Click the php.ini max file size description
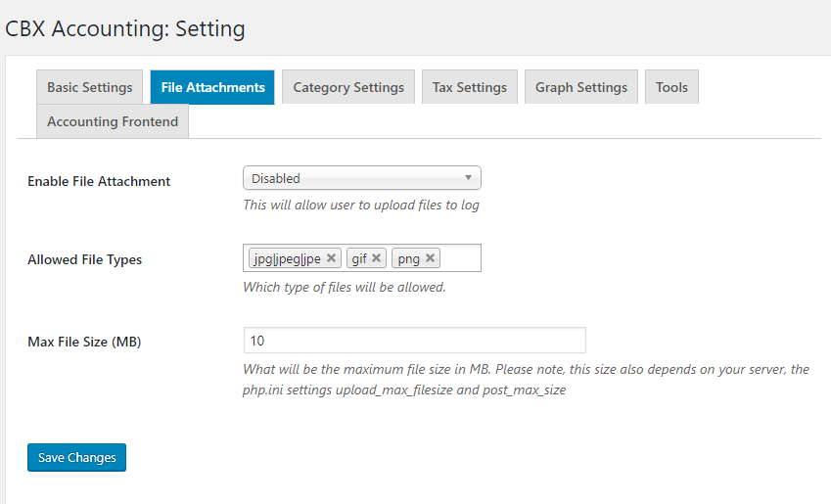Image resolution: width=831 pixels, height=504 pixels. pos(526,380)
